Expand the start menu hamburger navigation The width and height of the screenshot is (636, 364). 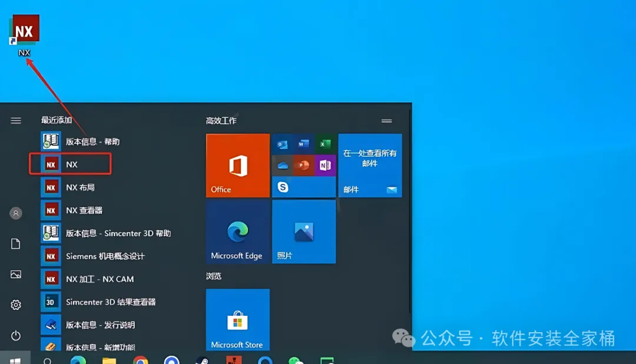[x=16, y=121]
